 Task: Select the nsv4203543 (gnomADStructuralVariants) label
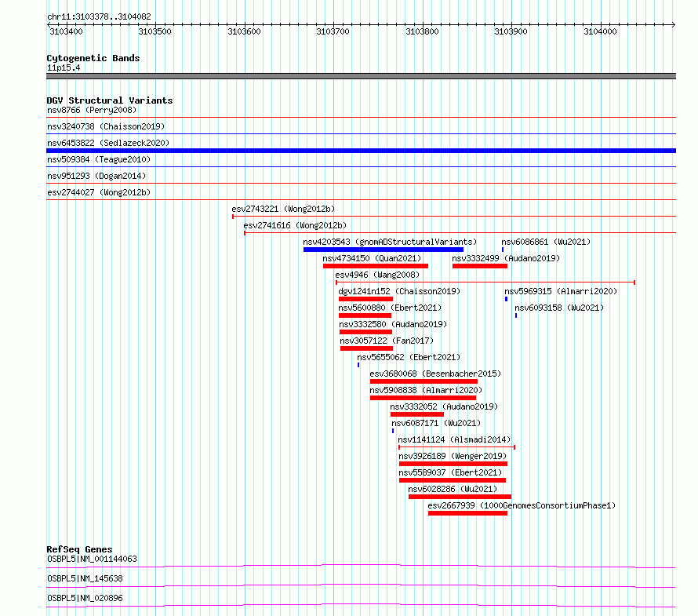[x=390, y=242]
